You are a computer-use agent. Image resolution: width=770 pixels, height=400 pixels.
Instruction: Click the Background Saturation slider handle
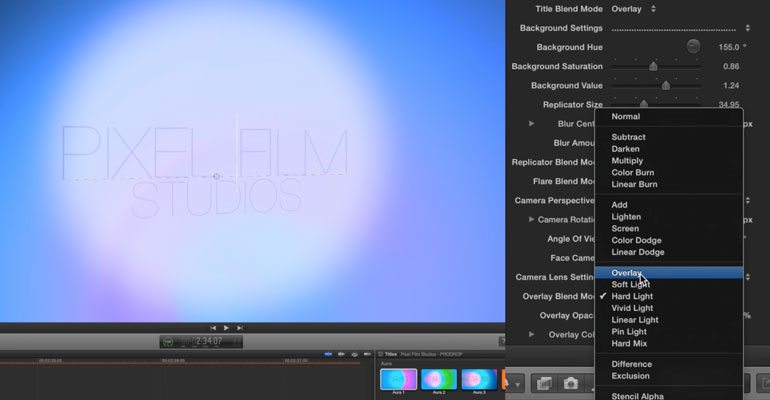click(x=653, y=66)
